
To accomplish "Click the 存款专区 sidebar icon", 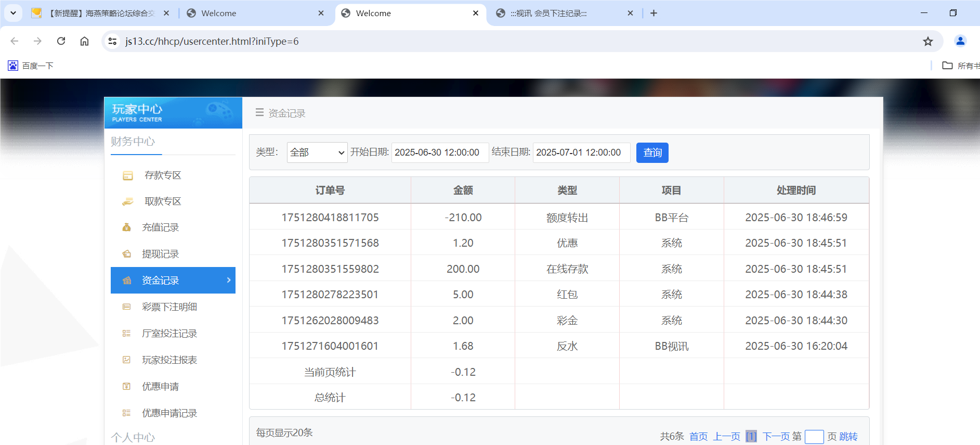I will 127,175.
